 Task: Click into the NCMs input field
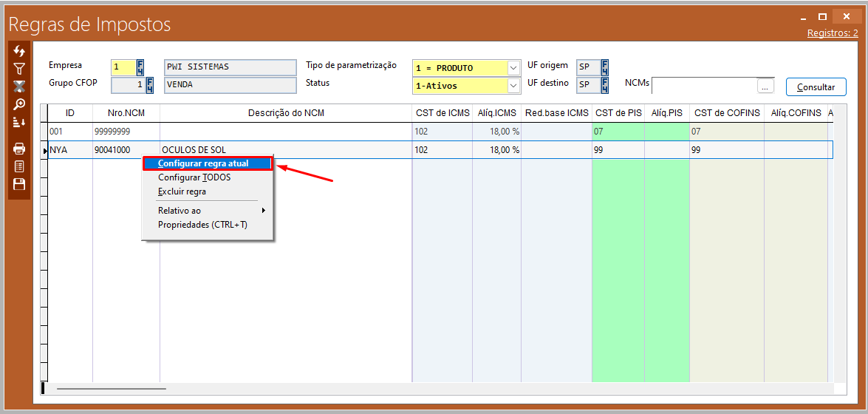704,86
